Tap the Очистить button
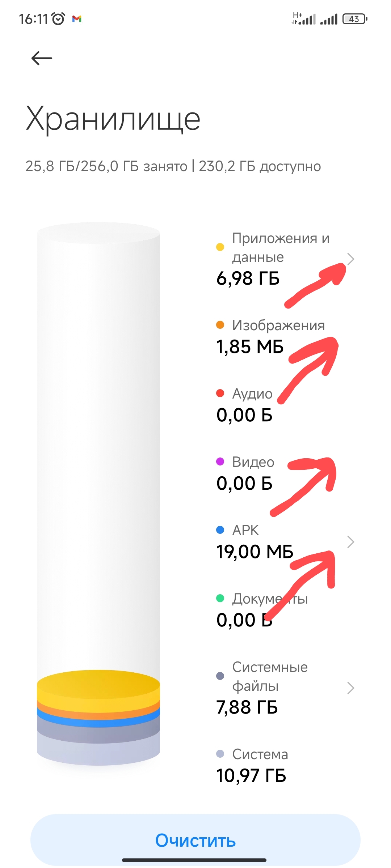 point(195,840)
